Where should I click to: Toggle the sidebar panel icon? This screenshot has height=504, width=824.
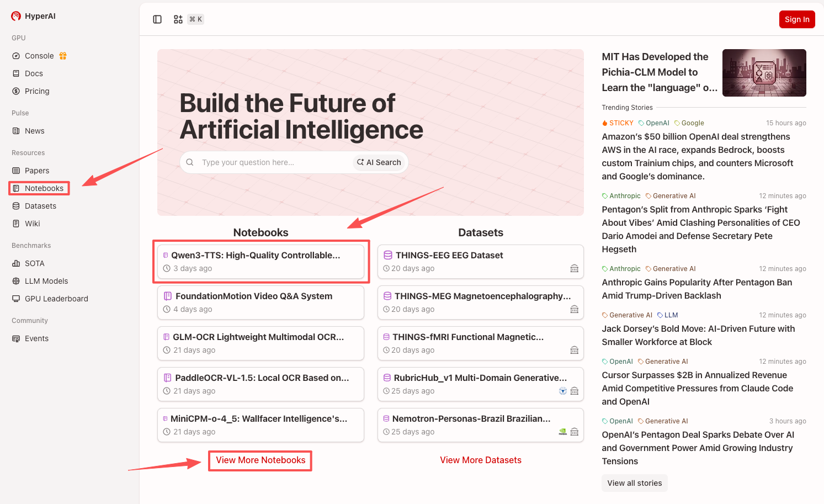click(157, 19)
